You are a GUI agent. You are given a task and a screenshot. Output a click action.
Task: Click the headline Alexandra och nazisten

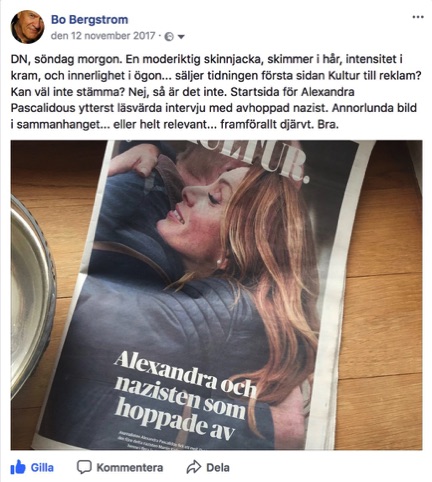tap(185, 395)
